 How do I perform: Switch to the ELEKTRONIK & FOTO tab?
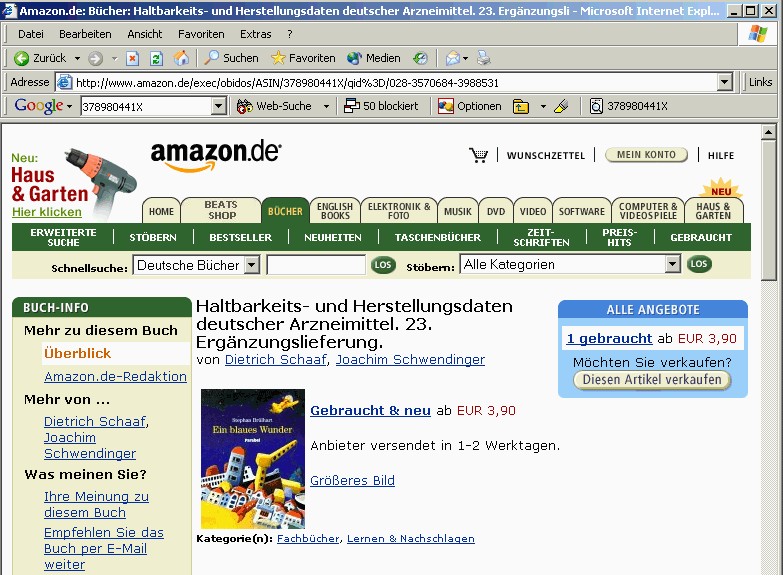pos(399,211)
